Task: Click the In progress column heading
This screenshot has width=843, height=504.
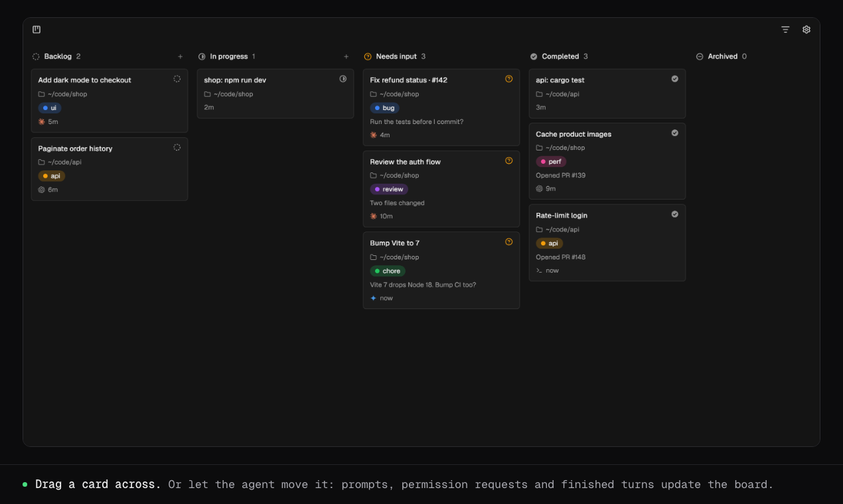Action: click(x=229, y=56)
